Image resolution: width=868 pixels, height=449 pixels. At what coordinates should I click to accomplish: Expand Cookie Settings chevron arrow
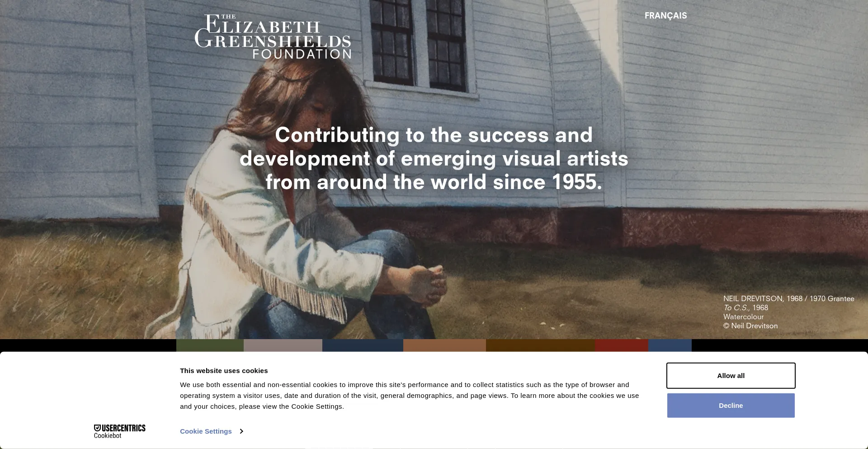241,431
